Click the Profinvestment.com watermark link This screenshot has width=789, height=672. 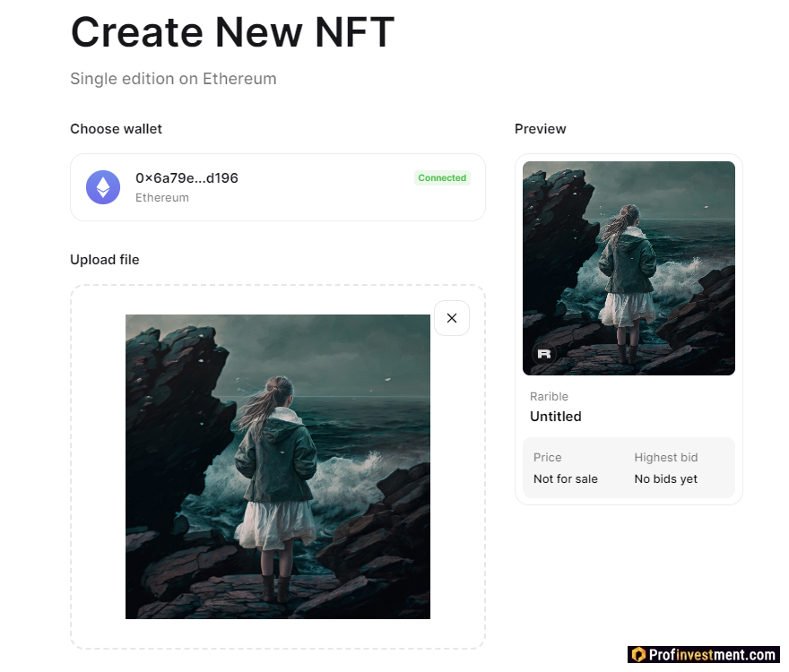coord(713,655)
